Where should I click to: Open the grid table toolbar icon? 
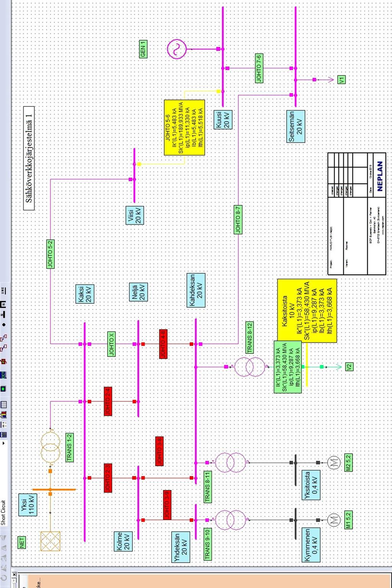coord(3,405)
